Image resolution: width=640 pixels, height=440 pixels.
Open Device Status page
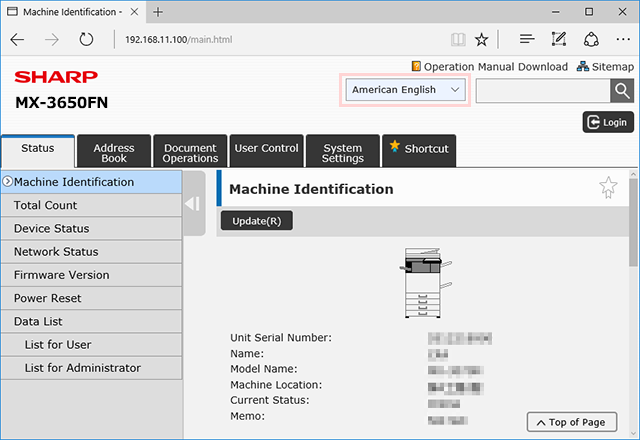91,229
